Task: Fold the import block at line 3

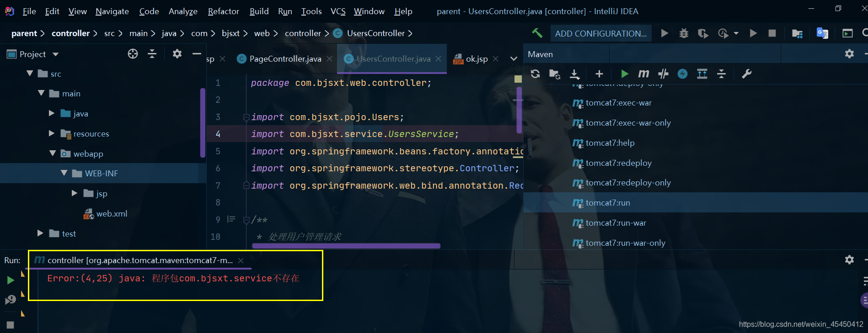Action: pyautogui.click(x=246, y=117)
